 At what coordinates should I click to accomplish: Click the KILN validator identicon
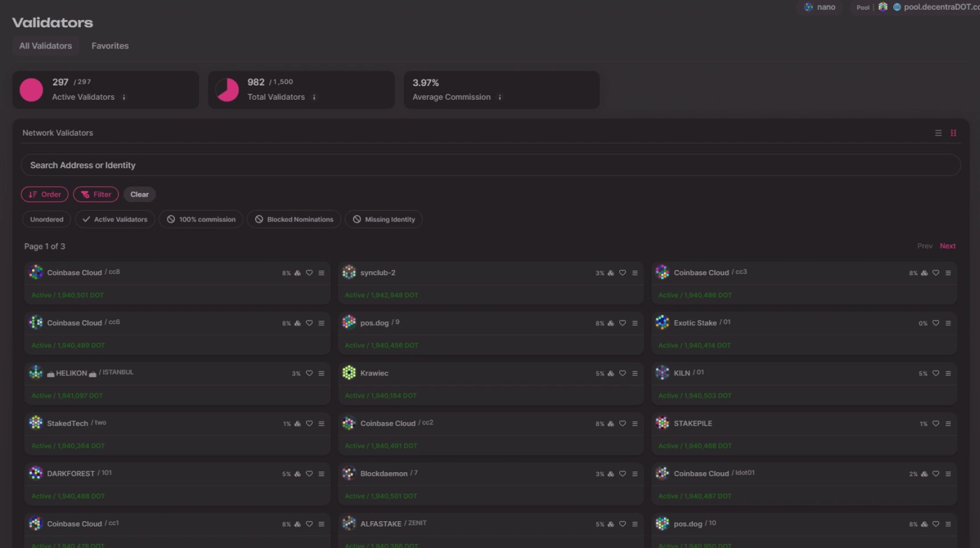(662, 373)
